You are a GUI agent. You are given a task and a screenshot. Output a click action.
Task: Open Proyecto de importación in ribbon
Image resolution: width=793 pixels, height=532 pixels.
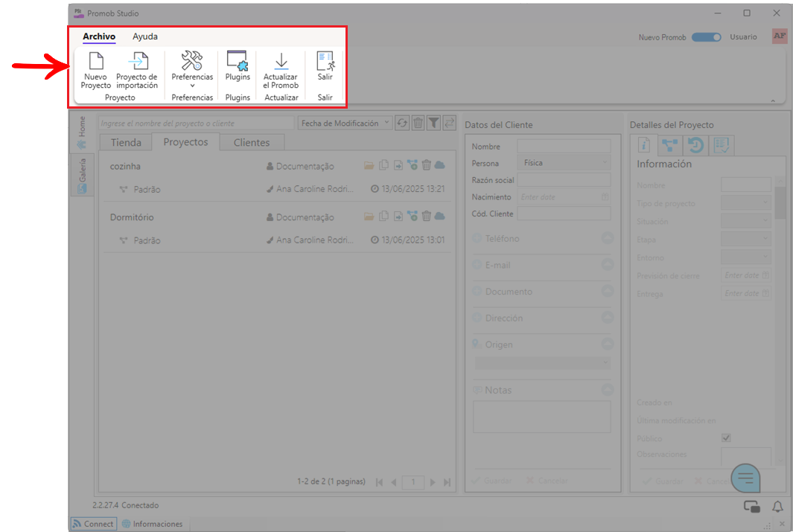(137, 71)
